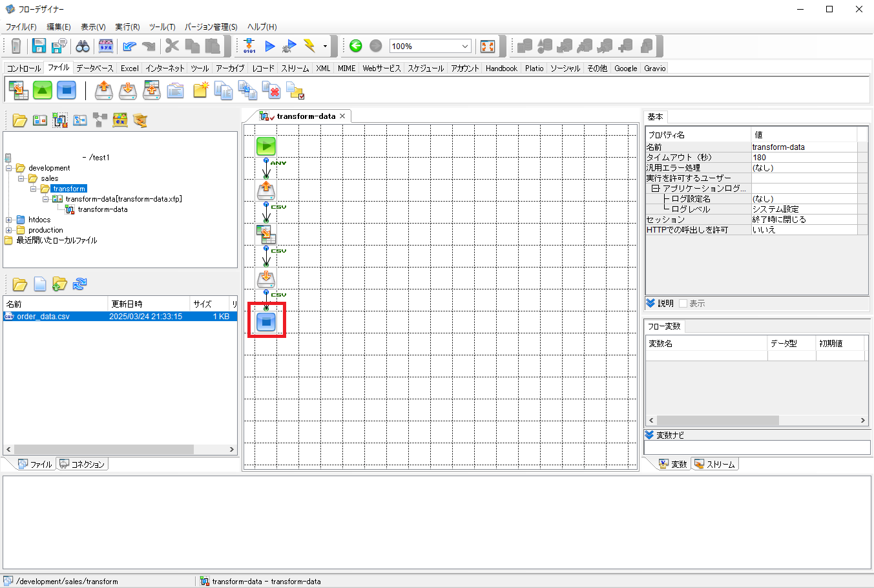Click the yellow lightning execute icon
874x588 pixels.
click(310, 46)
